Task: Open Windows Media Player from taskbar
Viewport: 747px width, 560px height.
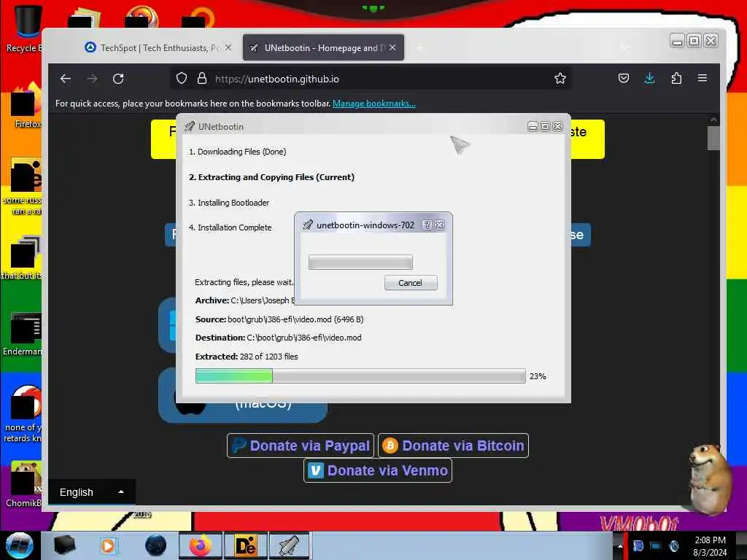Action: tap(108, 545)
